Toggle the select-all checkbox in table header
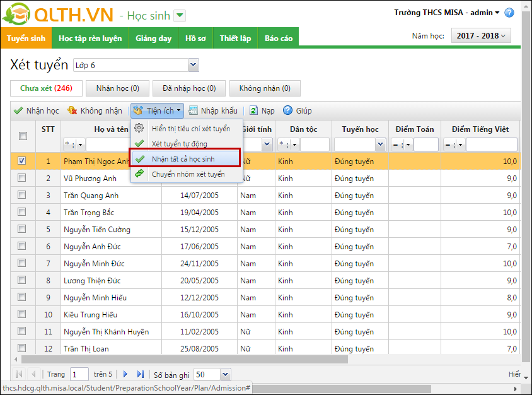 (x=23, y=136)
